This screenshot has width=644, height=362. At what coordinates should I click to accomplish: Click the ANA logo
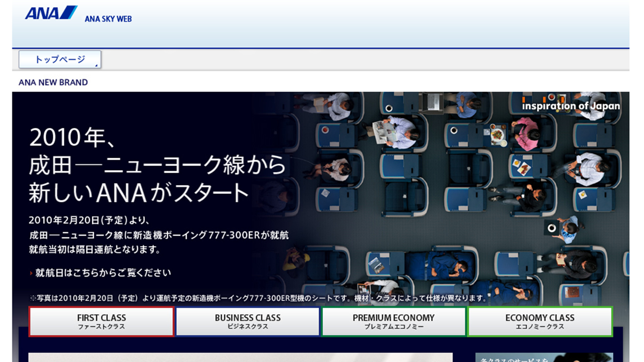[51, 13]
